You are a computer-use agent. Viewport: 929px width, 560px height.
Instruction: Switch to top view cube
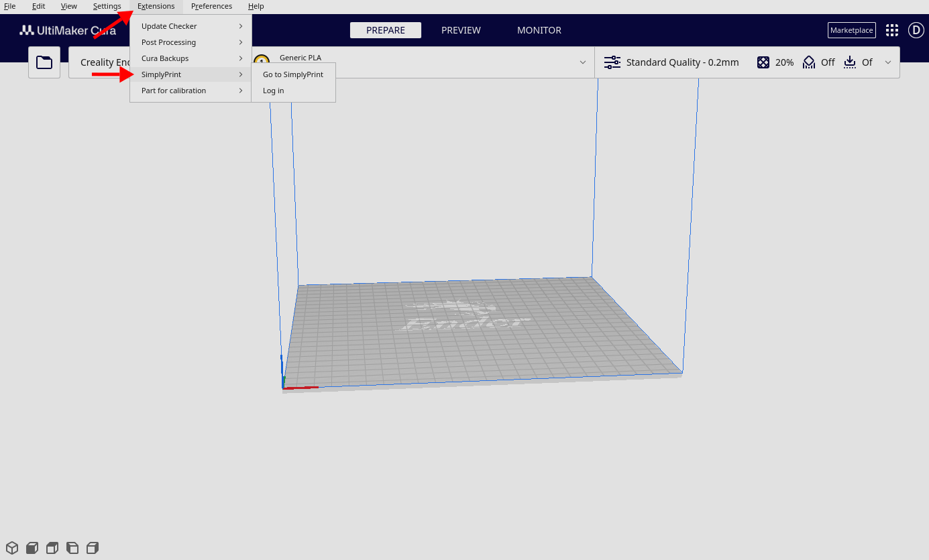[52, 548]
